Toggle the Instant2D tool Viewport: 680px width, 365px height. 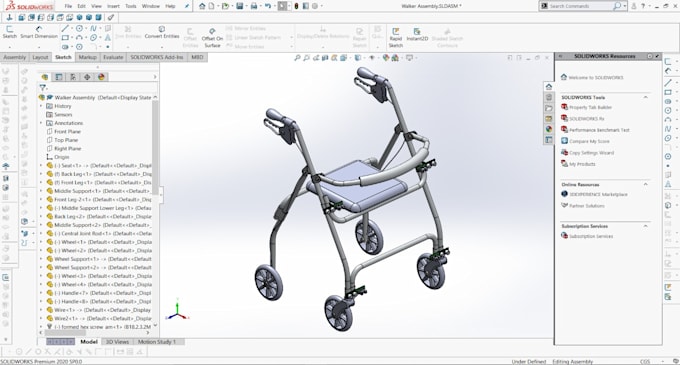pyautogui.click(x=417, y=35)
